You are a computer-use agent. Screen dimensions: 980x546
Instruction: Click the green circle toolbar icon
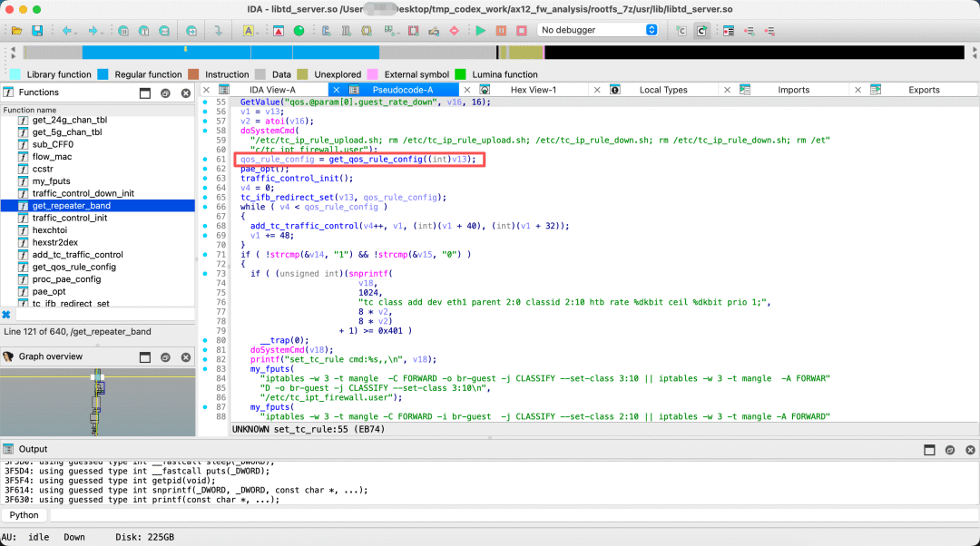(299, 30)
